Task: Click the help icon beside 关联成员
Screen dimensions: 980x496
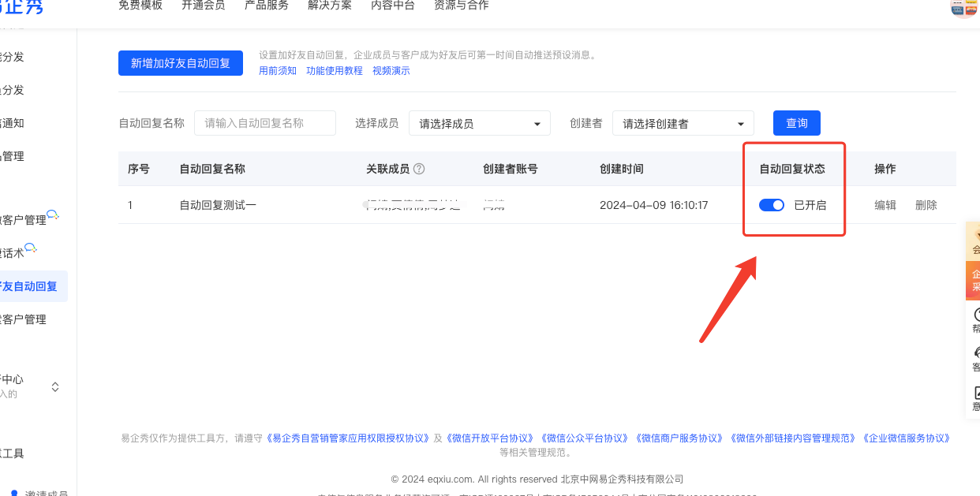Action: click(419, 169)
